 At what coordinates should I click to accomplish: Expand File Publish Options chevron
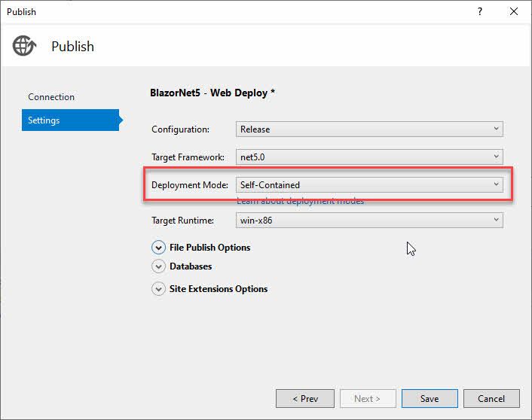pyautogui.click(x=158, y=247)
